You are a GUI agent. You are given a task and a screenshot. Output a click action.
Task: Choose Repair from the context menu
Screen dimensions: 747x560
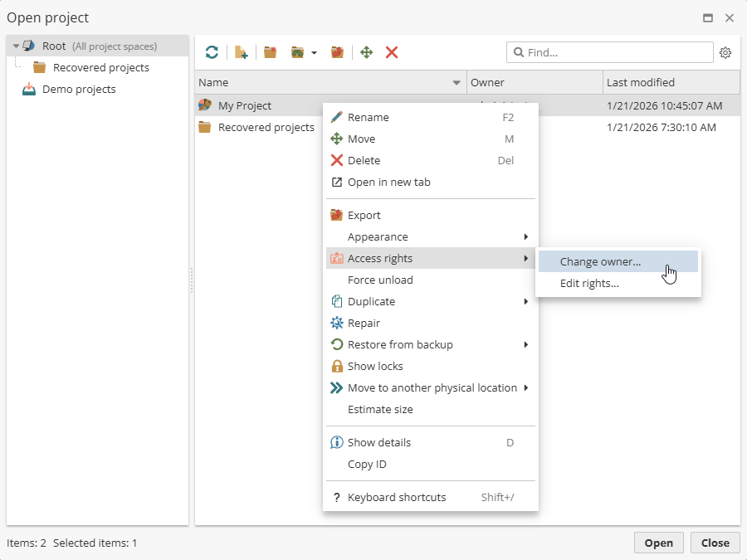coord(364,323)
